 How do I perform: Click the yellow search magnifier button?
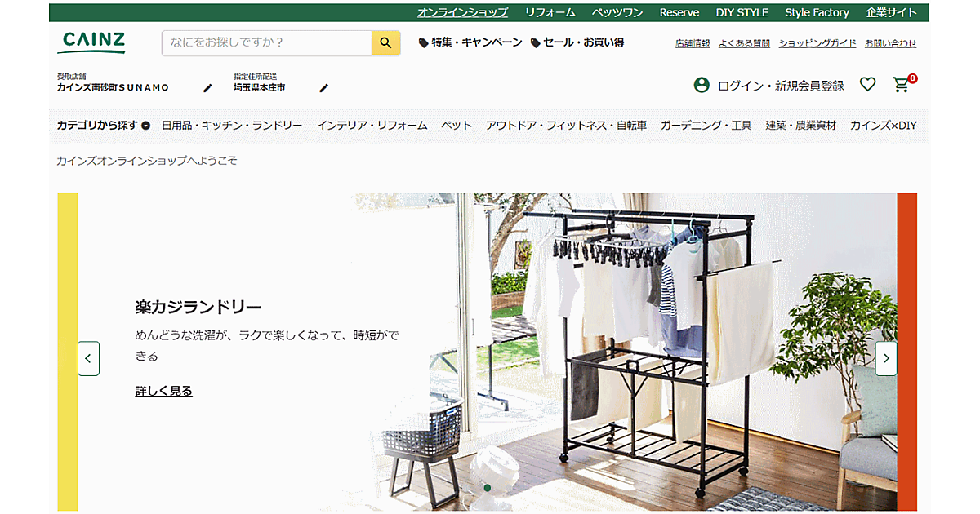point(385,42)
